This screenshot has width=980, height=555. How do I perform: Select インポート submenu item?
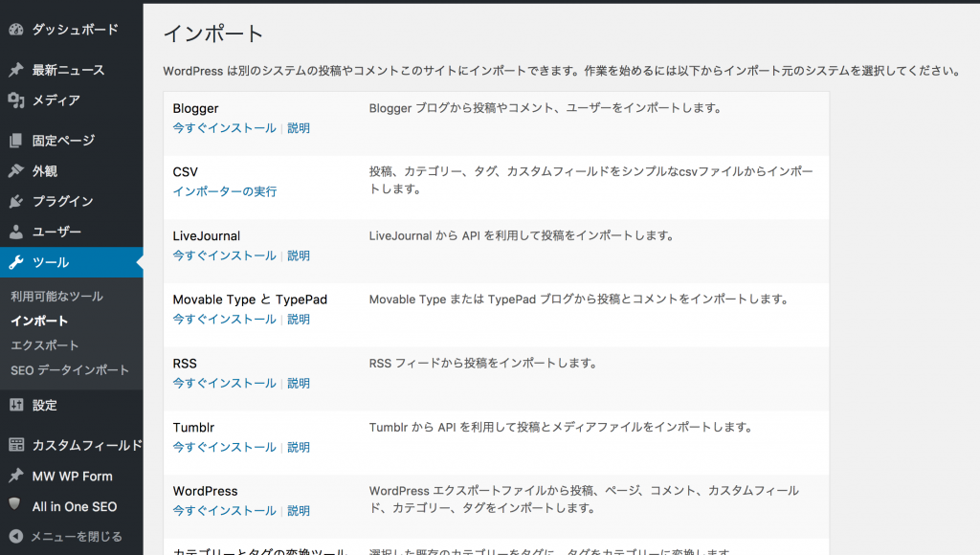39,322
